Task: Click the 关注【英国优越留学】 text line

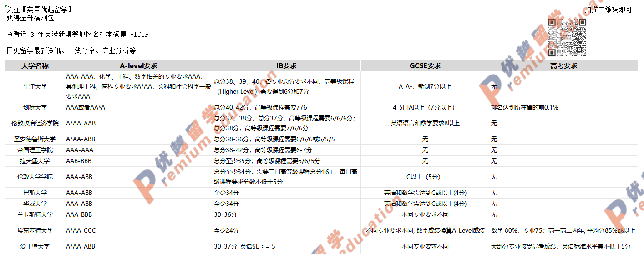Action: (40, 10)
